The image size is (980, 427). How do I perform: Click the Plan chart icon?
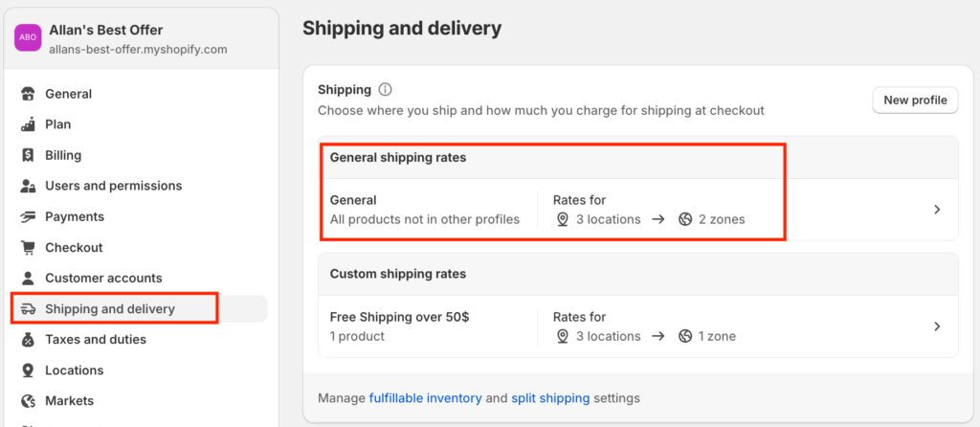tap(28, 124)
